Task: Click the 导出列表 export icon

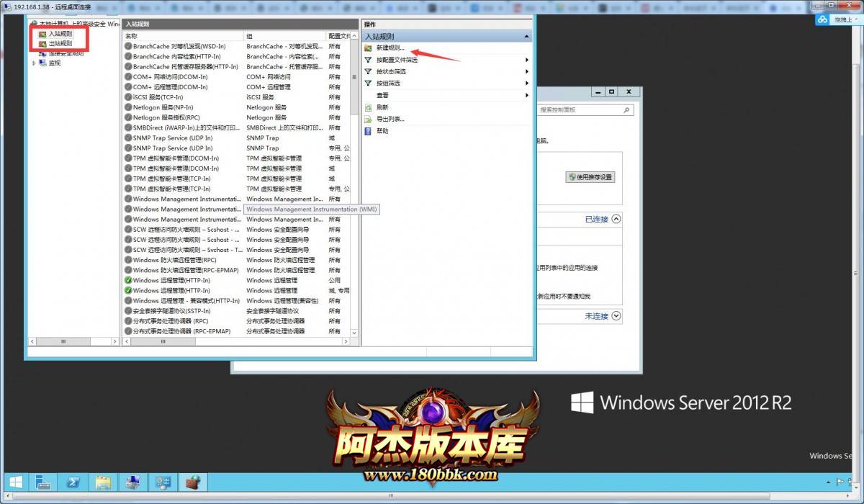Action: pos(368,119)
